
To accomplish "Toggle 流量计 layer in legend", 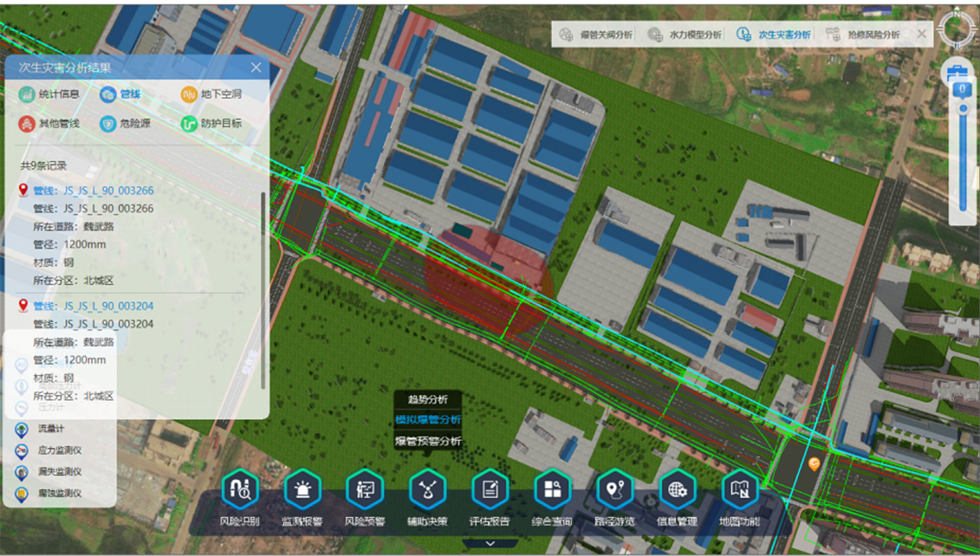I will 50,430.
